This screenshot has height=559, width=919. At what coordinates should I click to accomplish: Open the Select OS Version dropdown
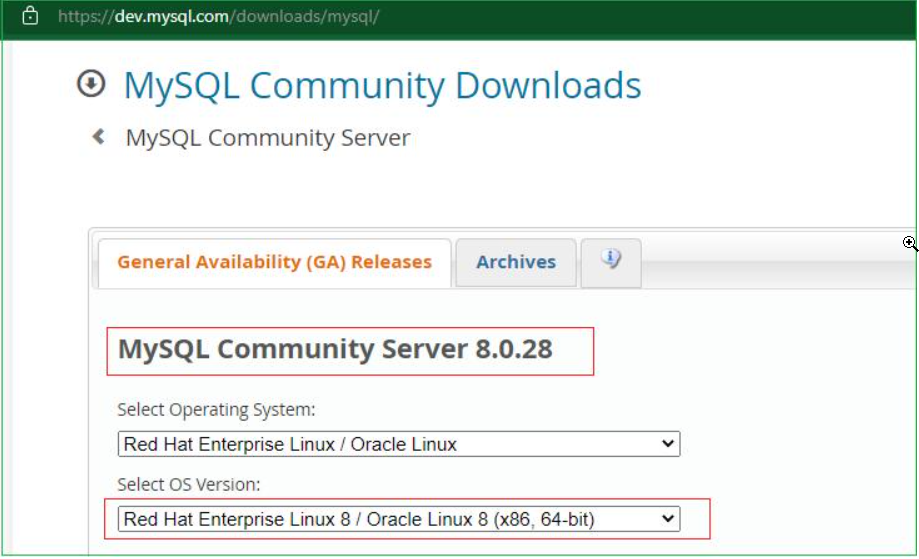tap(399, 519)
